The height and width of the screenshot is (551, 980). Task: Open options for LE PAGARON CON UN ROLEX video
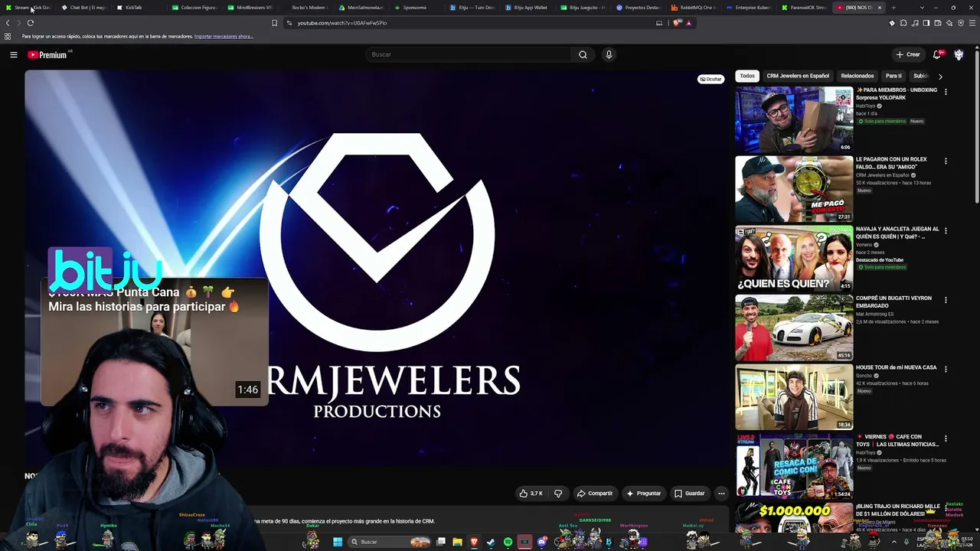point(946,161)
